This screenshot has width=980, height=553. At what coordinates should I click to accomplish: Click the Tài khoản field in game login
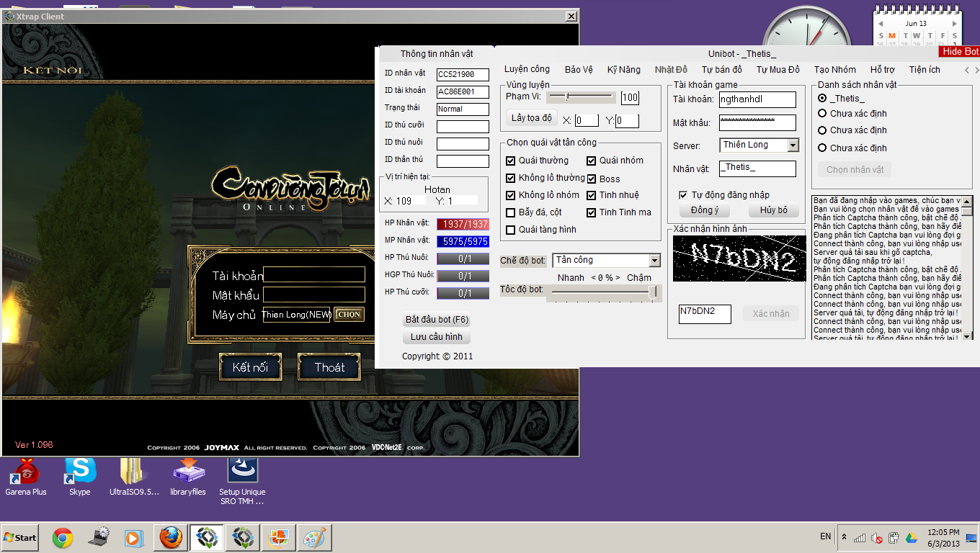314,274
